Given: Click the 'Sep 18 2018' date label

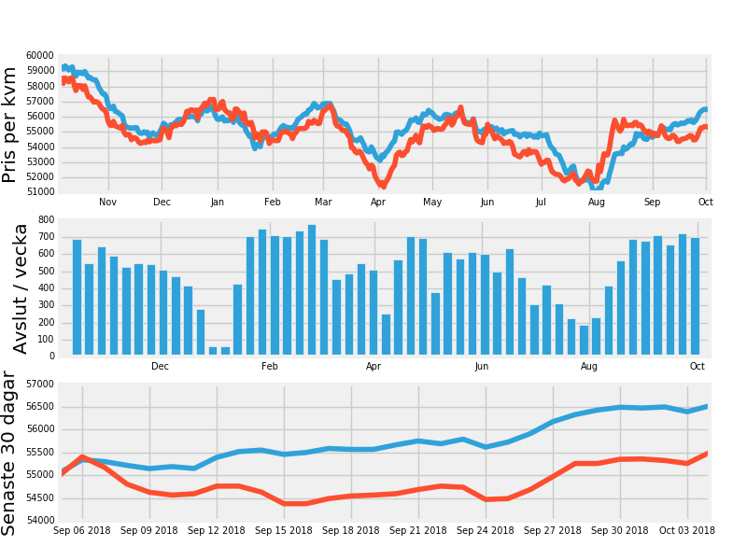Looking at the screenshot, I should click(351, 530).
